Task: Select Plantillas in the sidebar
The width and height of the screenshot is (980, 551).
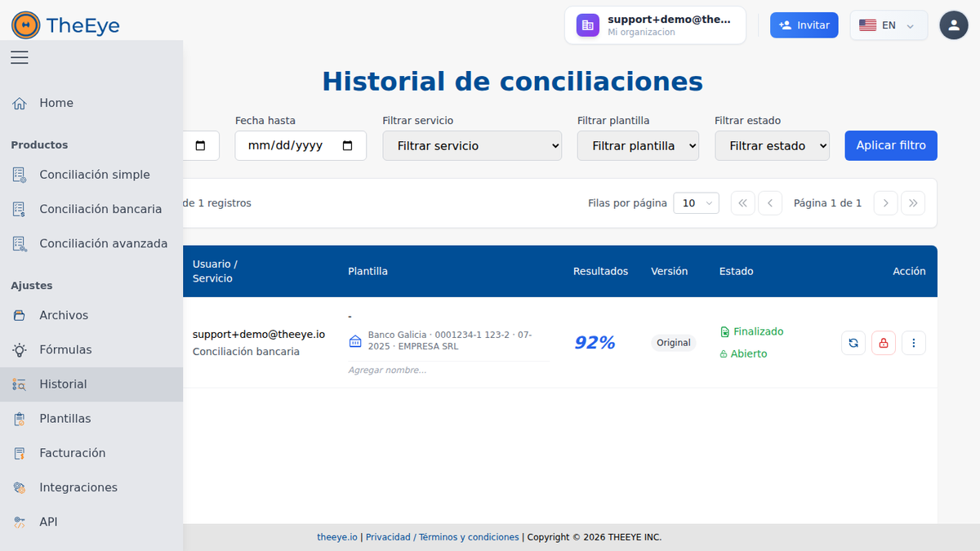Action: point(91,419)
